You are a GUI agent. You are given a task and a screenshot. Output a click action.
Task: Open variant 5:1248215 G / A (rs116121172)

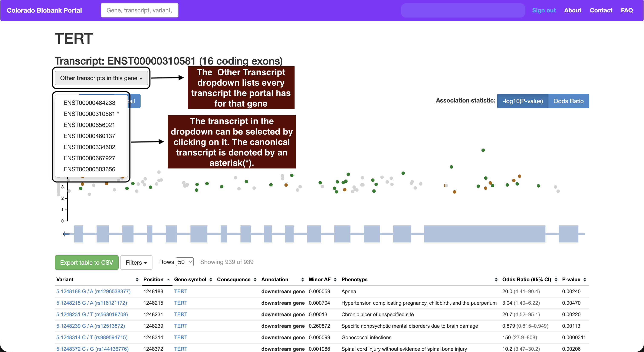tap(92, 303)
